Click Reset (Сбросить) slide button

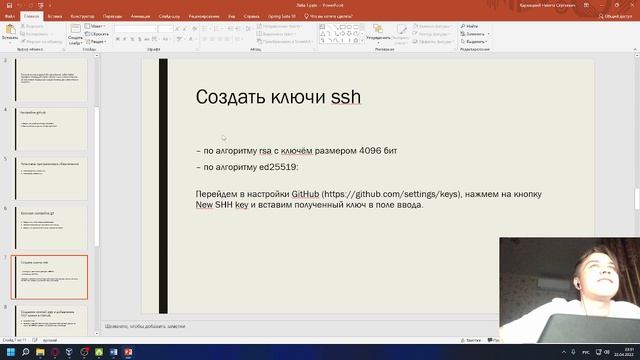point(97,34)
